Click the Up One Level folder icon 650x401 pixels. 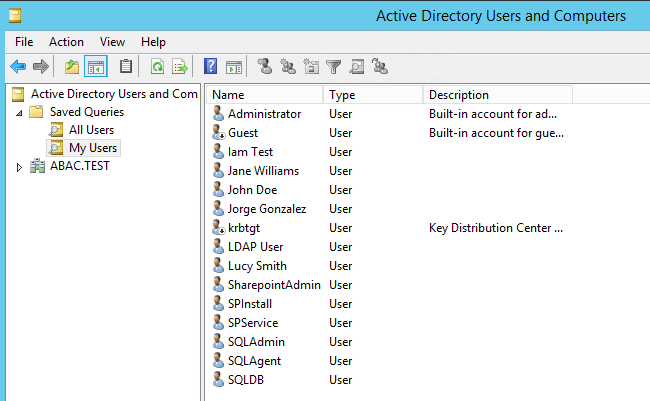[71, 67]
